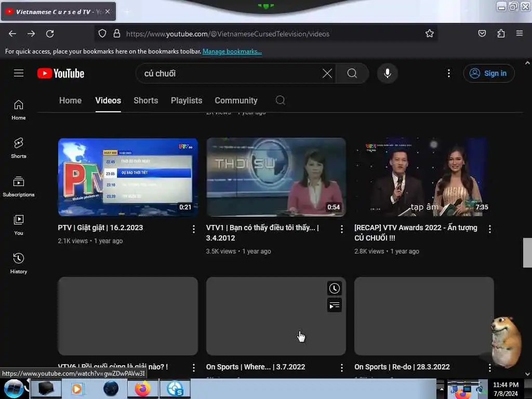
Task: Go forward with the browser forward arrow
Action: click(x=31, y=34)
